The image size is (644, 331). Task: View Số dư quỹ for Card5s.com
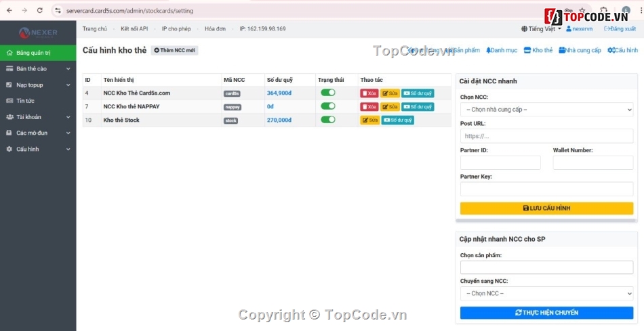point(418,93)
